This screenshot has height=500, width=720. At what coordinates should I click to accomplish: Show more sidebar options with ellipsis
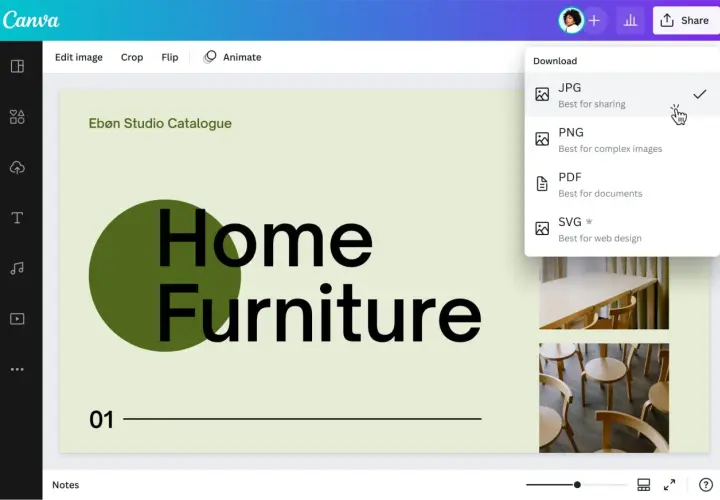[17, 369]
